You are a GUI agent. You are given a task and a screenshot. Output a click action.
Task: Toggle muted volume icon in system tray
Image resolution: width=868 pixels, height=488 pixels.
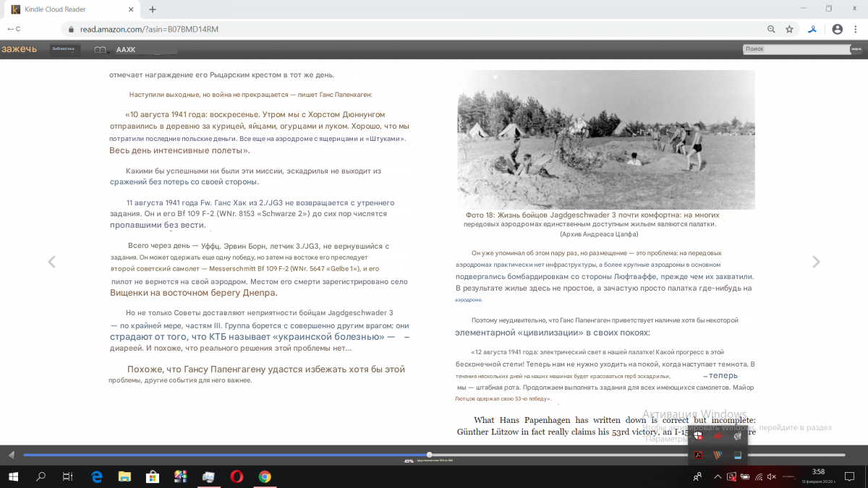pos(771,476)
